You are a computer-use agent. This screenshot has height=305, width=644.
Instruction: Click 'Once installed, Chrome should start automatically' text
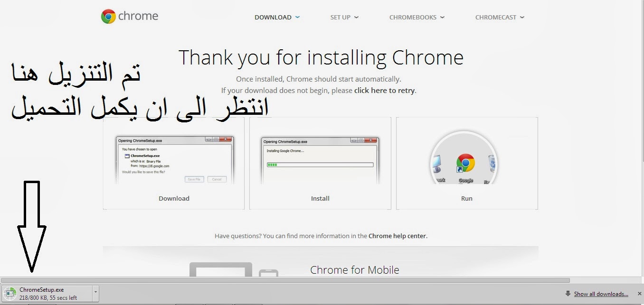point(319,79)
